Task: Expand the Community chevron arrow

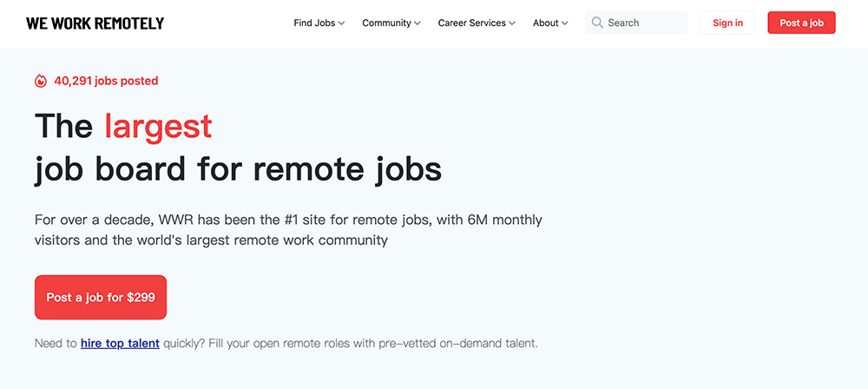Action: click(x=418, y=23)
